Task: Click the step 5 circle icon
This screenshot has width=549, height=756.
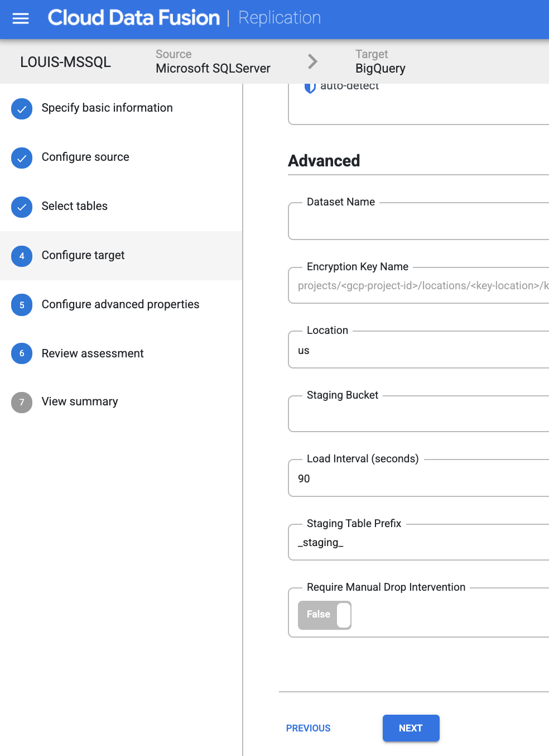Action: pyautogui.click(x=22, y=305)
